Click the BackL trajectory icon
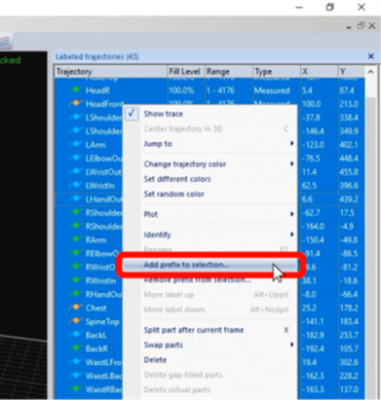The height and width of the screenshot is (400, 381). click(76, 335)
